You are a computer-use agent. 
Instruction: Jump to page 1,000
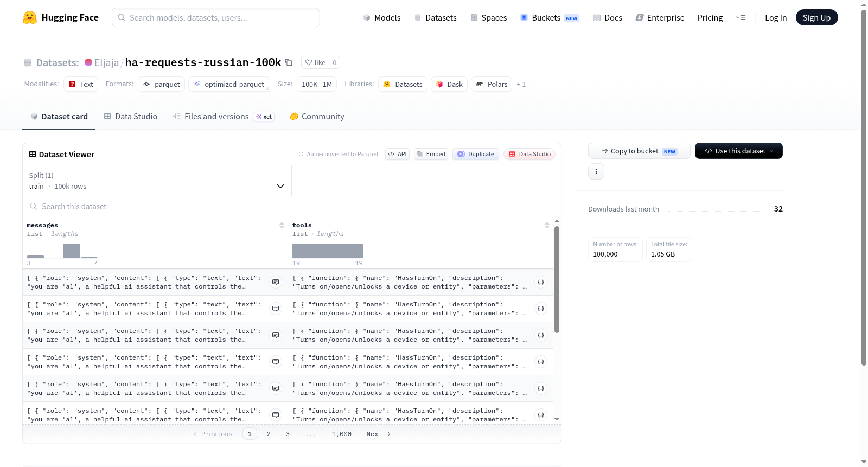point(342,434)
